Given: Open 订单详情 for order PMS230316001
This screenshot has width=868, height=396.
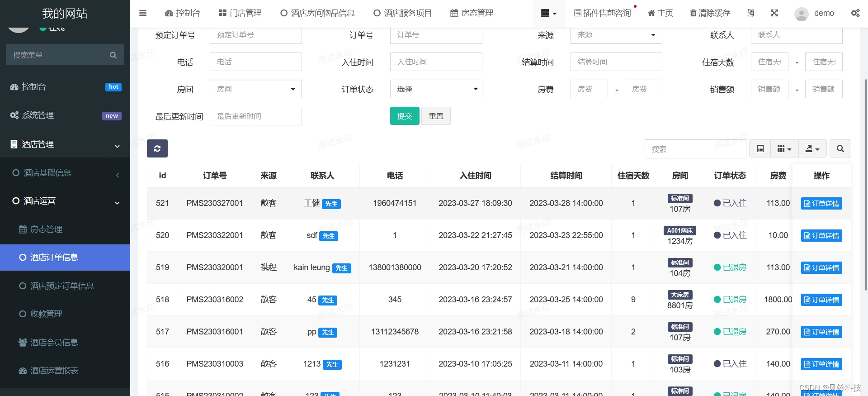Looking at the screenshot, I should pyautogui.click(x=821, y=332).
